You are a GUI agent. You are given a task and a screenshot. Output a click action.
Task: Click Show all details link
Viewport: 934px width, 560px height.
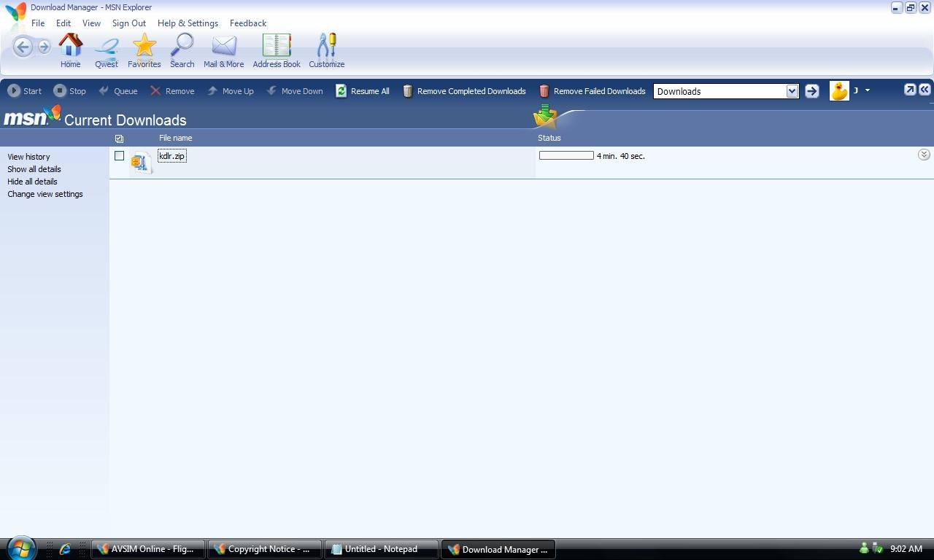tap(34, 169)
